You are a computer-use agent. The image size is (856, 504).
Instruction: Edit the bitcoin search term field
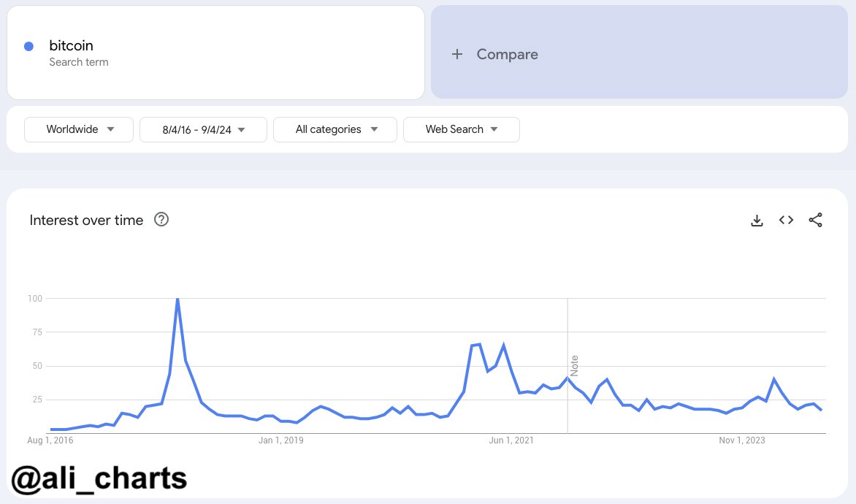coord(72,47)
